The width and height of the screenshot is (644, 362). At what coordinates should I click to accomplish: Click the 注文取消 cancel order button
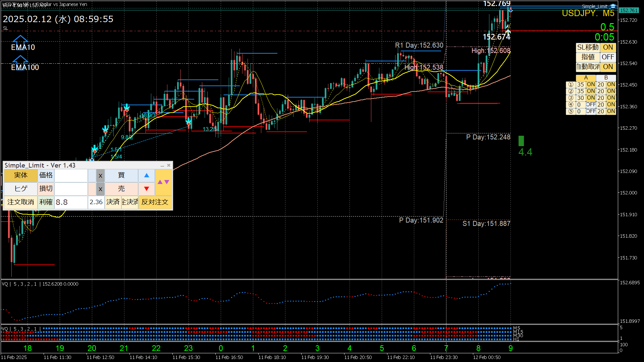pos(20,202)
